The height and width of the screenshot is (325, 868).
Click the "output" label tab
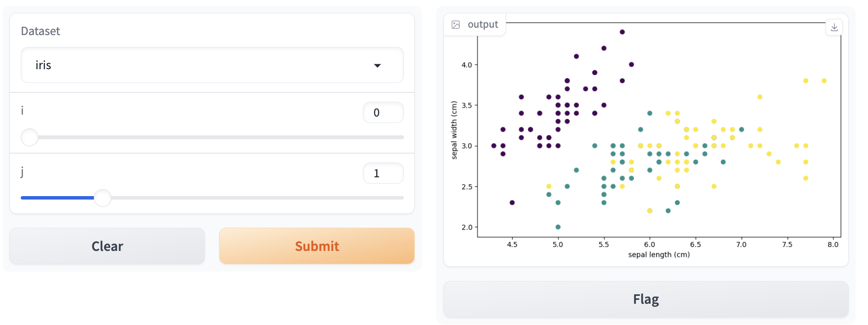point(482,25)
